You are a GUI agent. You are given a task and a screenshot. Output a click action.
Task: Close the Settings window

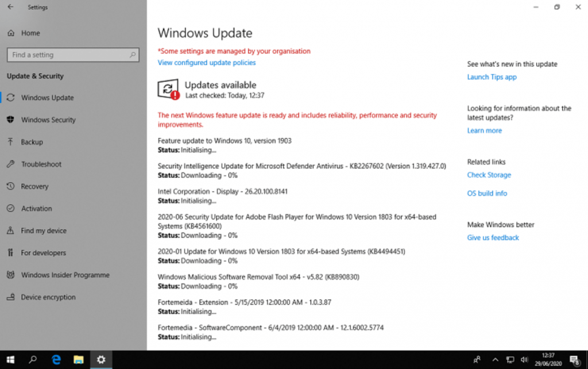(578, 7)
